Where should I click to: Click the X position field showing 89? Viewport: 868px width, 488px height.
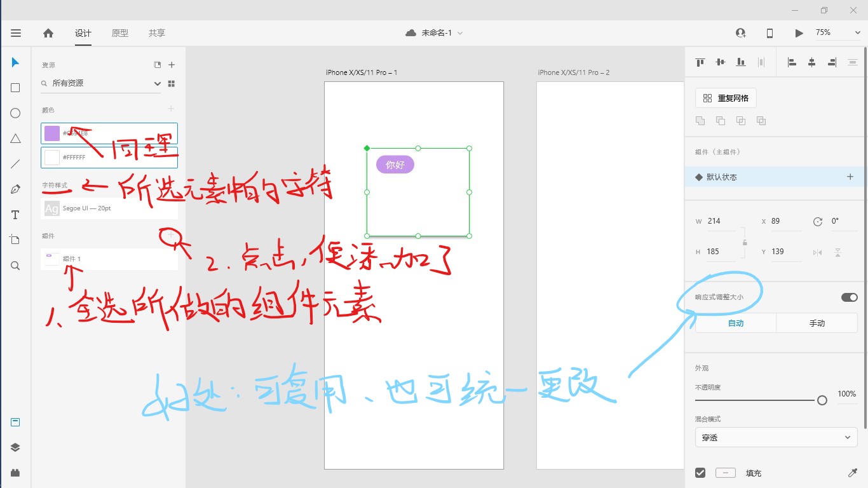pyautogui.click(x=785, y=222)
